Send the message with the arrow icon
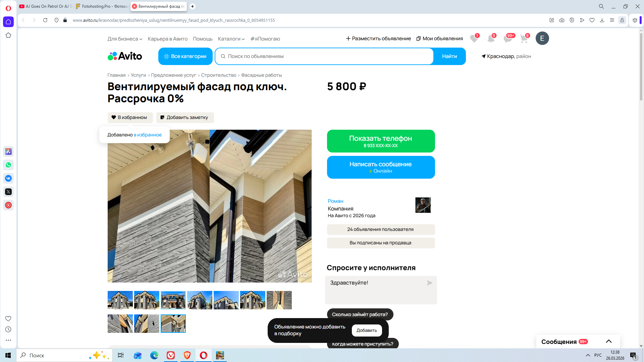 (x=429, y=283)
